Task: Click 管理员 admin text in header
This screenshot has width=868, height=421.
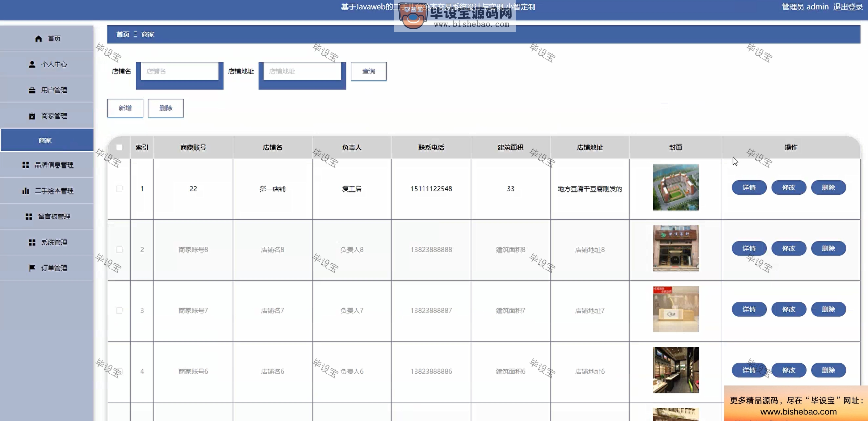Action: (805, 7)
